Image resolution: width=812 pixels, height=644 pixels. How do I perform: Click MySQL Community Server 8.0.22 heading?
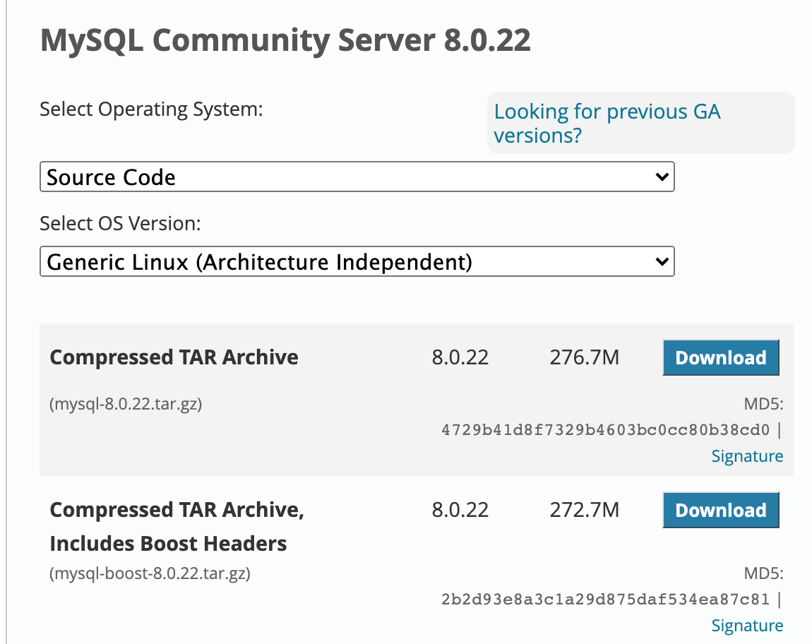pos(285,40)
